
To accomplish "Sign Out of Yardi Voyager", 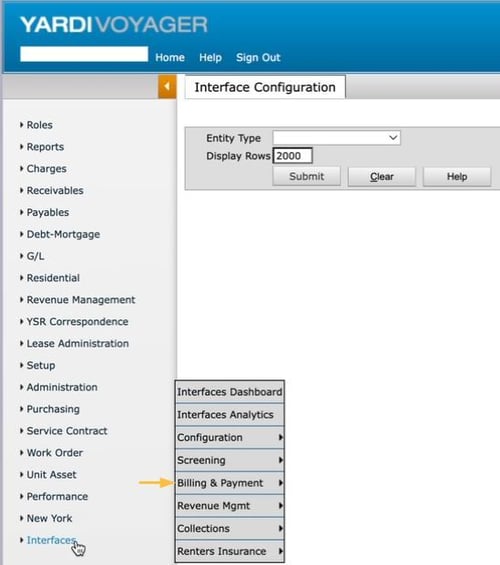I will 258,58.
